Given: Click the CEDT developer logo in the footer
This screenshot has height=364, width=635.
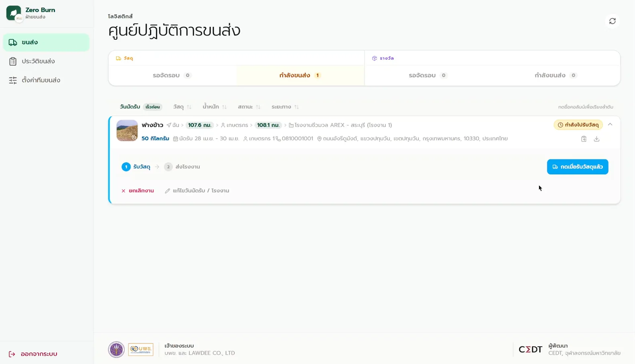Looking at the screenshot, I should tap(531, 349).
